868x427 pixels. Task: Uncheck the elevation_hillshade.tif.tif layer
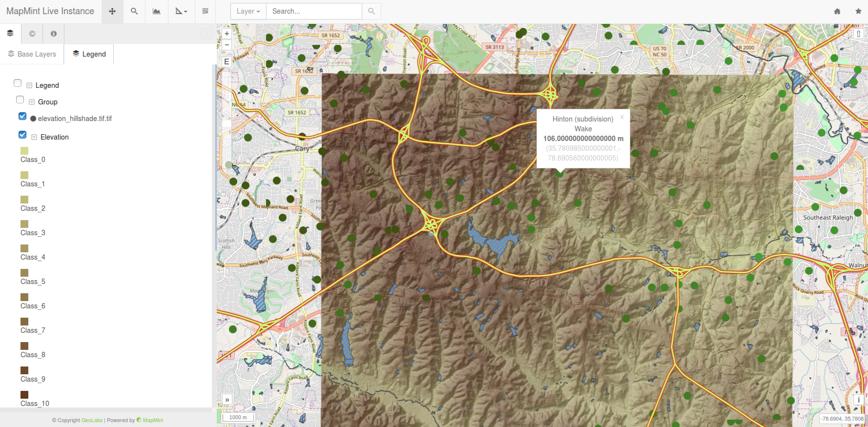(22, 116)
